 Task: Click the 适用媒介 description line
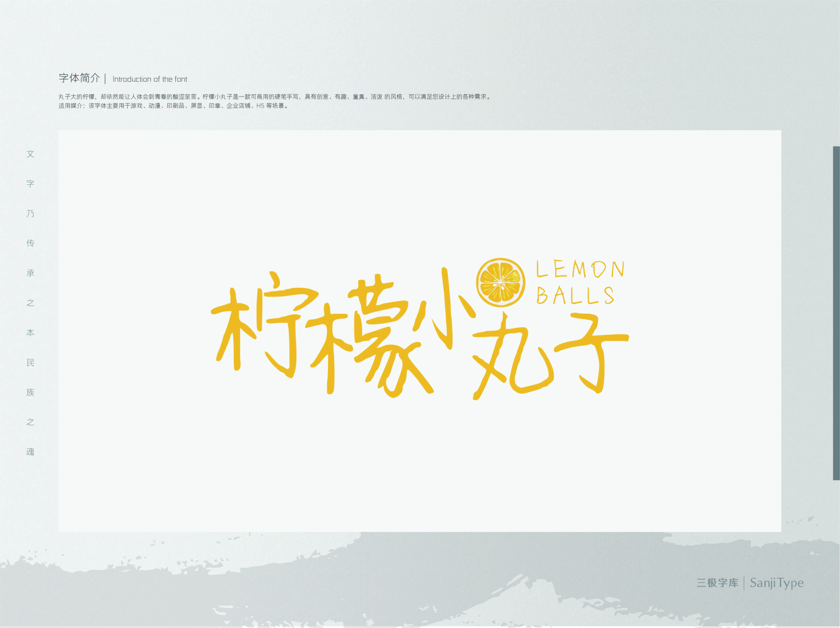[174, 106]
